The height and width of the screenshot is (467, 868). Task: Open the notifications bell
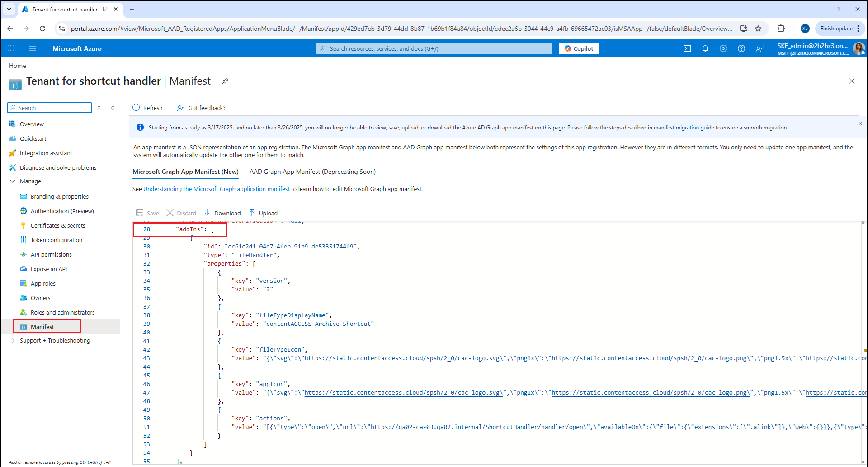coord(705,48)
